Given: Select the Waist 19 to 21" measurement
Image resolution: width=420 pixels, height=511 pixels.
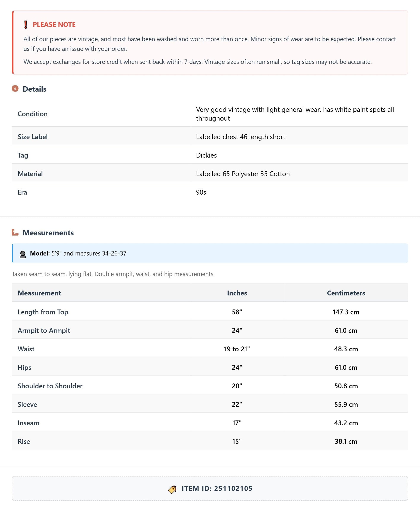Looking at the screenshot, I should pos(237,349).
